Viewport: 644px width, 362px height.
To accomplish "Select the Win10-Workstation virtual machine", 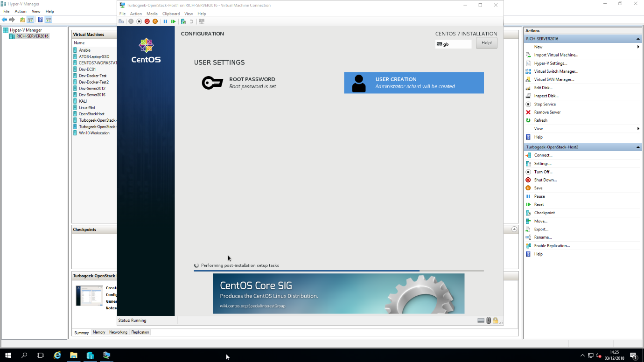I will click(x=94, y=133).
